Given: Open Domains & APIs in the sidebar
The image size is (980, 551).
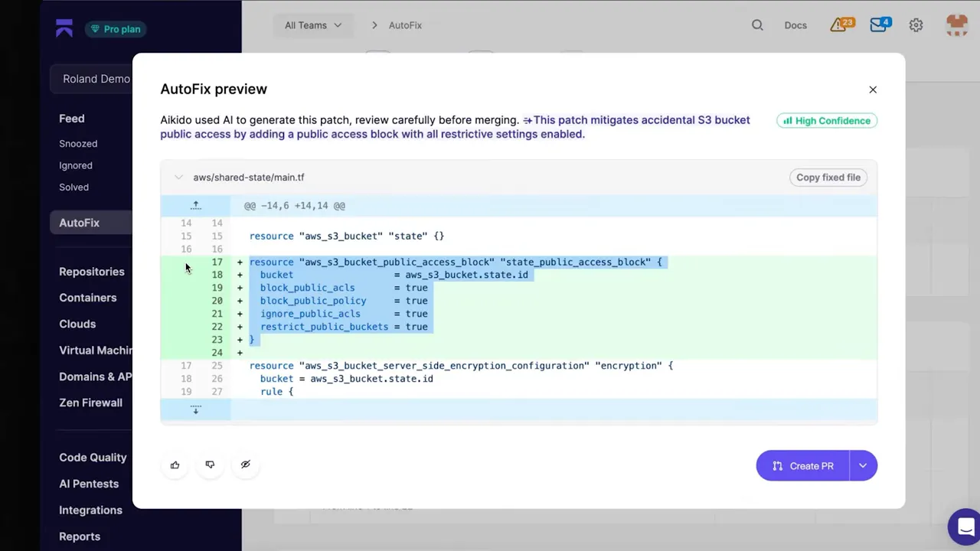Looking at the screenshot, I should (x=96, y=377).
